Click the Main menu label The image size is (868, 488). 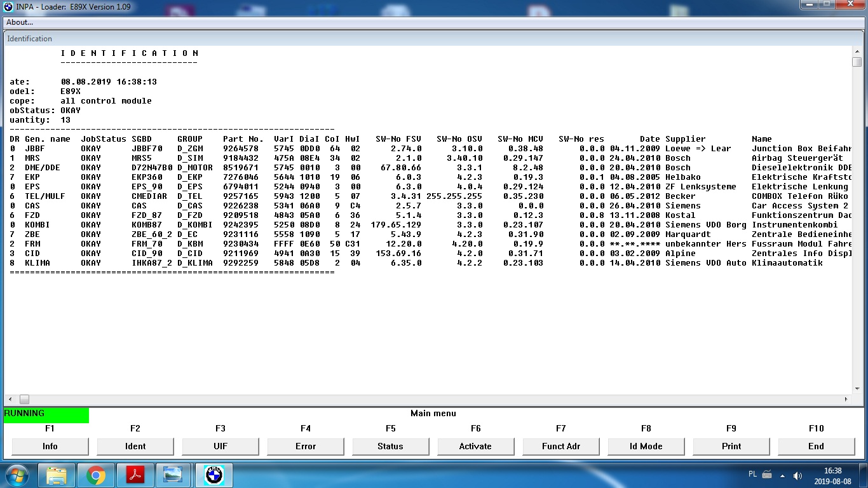tap(433, 413)
